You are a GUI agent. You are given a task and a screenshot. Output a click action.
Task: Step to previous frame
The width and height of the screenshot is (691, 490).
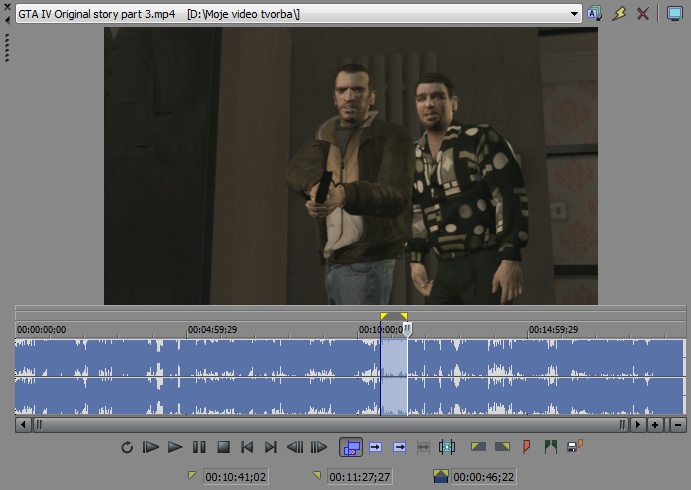[295, 447]
